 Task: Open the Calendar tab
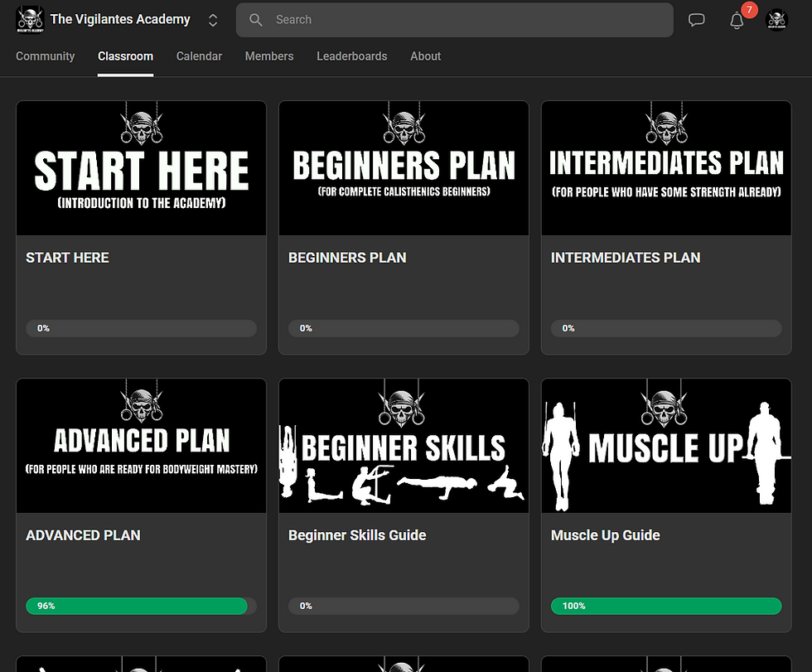(199, 56)
